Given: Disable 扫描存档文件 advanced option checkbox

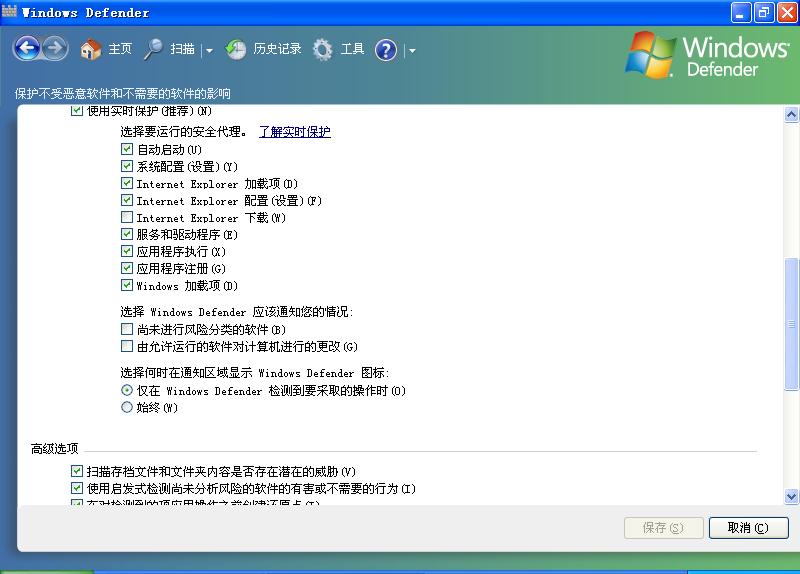Looking at the screenshot, I should tap(77, 471).
